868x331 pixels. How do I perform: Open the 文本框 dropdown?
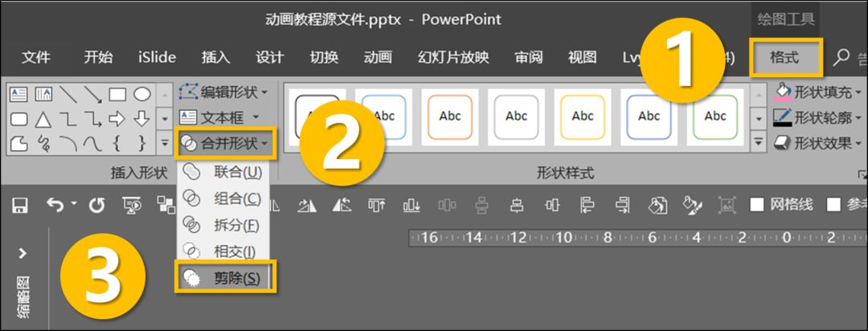coord(219,117)
